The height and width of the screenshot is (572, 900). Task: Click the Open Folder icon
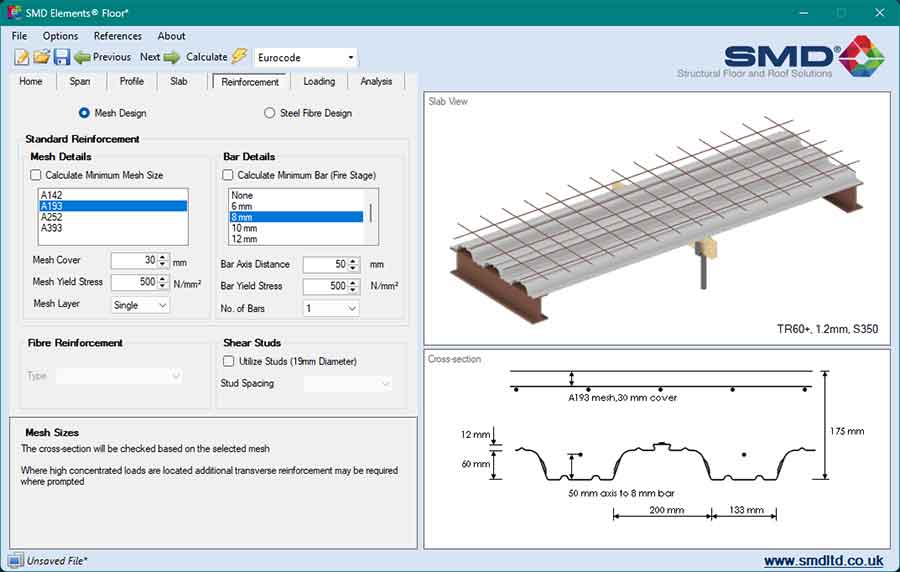(41, 57)
